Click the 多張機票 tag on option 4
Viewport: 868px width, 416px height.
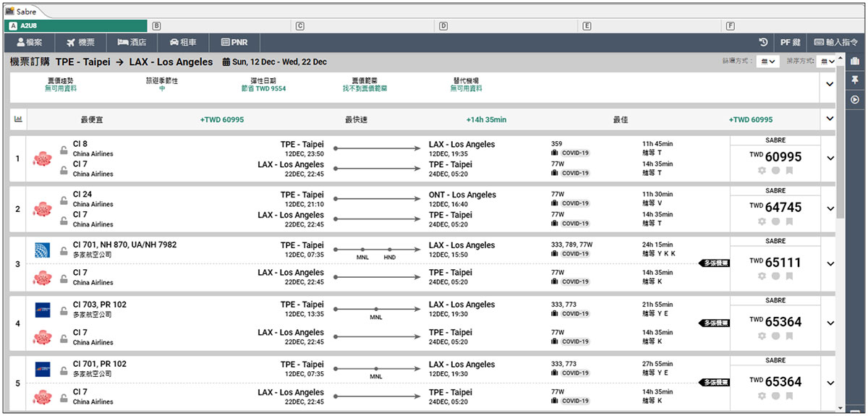point(714,323)
